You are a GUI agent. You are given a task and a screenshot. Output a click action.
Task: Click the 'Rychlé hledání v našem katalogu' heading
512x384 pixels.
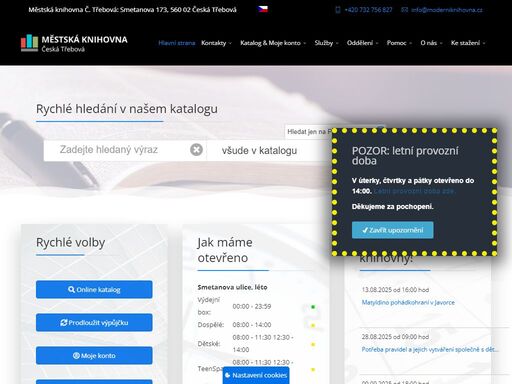coord(127,109)
